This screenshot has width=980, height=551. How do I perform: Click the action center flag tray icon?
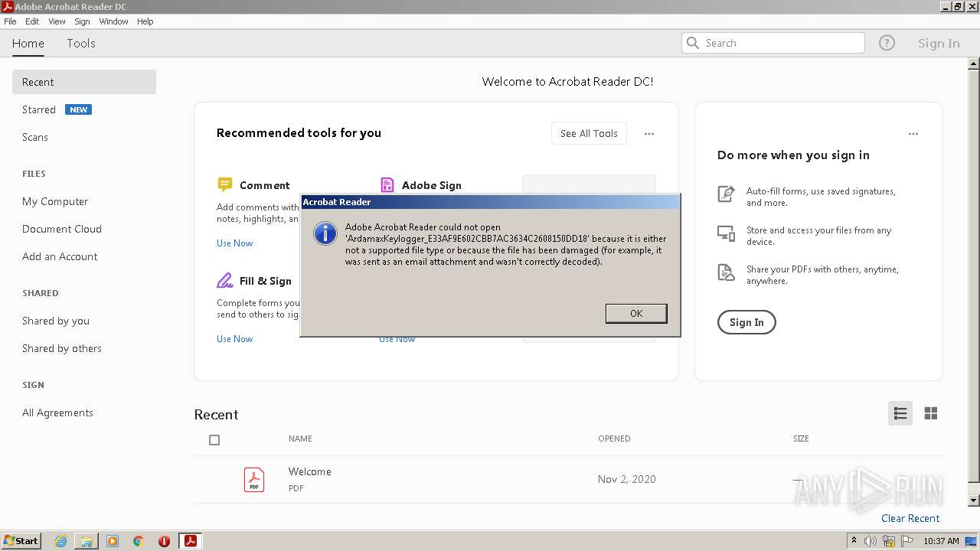tap(906, 541)
